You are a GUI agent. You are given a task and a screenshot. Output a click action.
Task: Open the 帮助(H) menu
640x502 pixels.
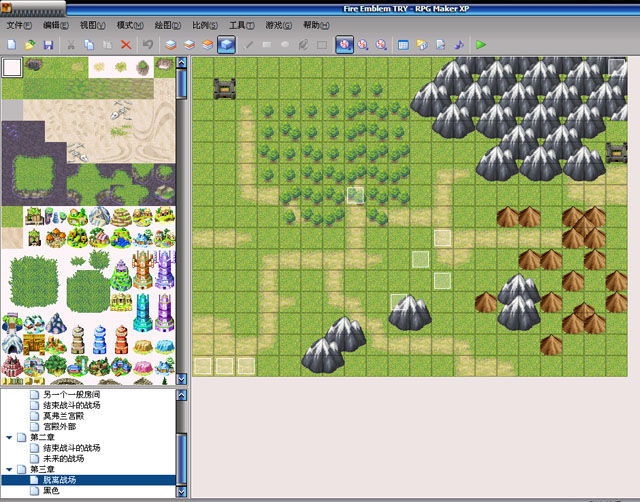tap(316, 25)
